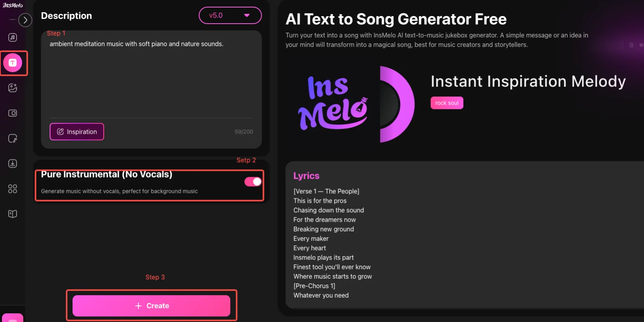This screenshot has width=644, height=322.
Task: Open the book guide sidebar icon
Action: coord(13,214)
